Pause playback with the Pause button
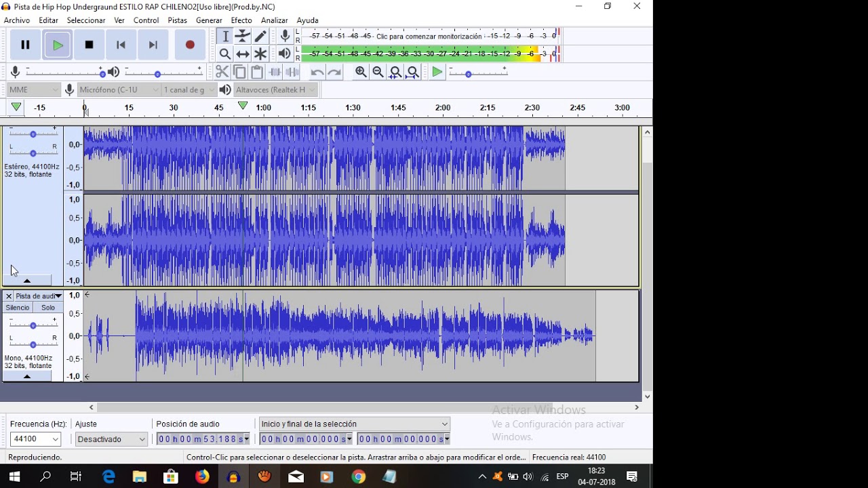Viewport: 868px width, 488px height. point(25,45)
